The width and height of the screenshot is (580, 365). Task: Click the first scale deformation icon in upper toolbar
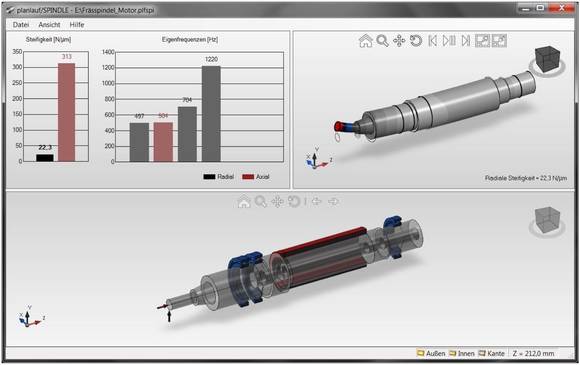482,41
